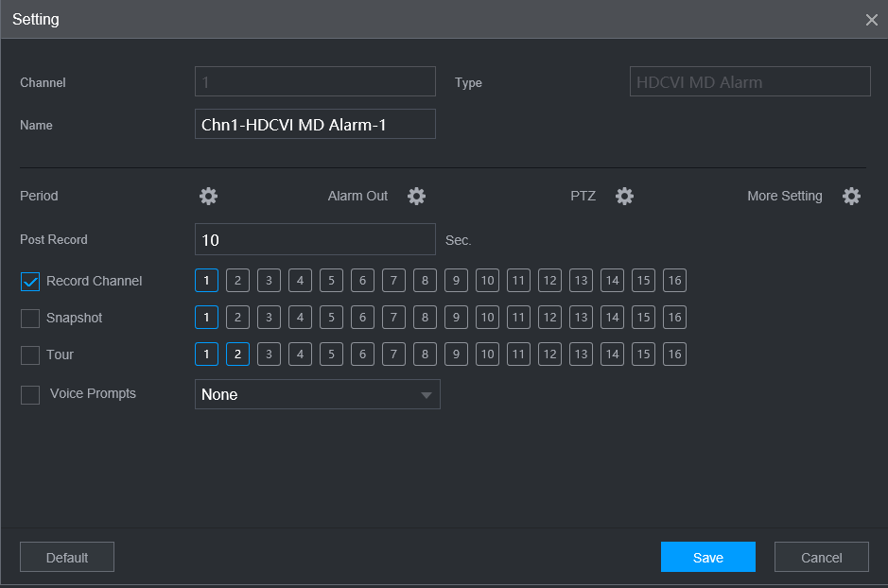Select channel 16 in Record Channel row

pyautogui.click(x=674, y=280)
